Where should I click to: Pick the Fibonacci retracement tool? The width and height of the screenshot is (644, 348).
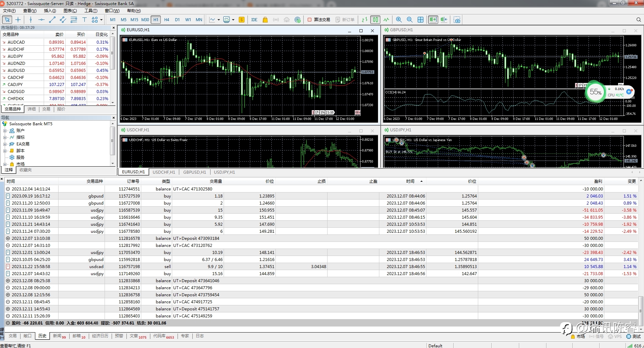(x=74, y=20)
